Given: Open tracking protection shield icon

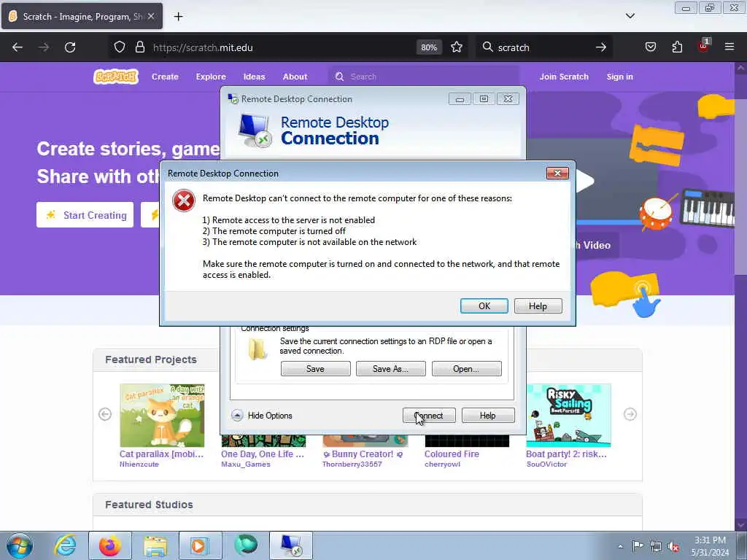Looking at the screenshot, I should point(120,47).
